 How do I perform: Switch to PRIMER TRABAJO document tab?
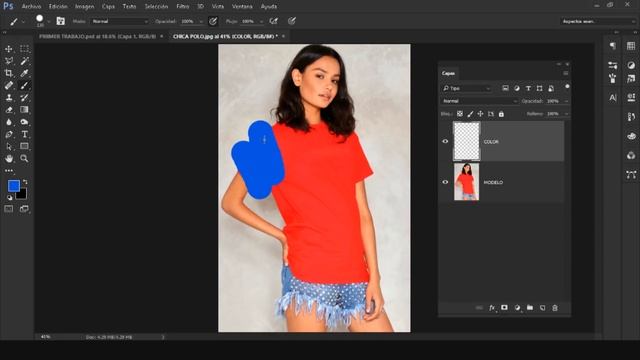click(x=98, y=36)
